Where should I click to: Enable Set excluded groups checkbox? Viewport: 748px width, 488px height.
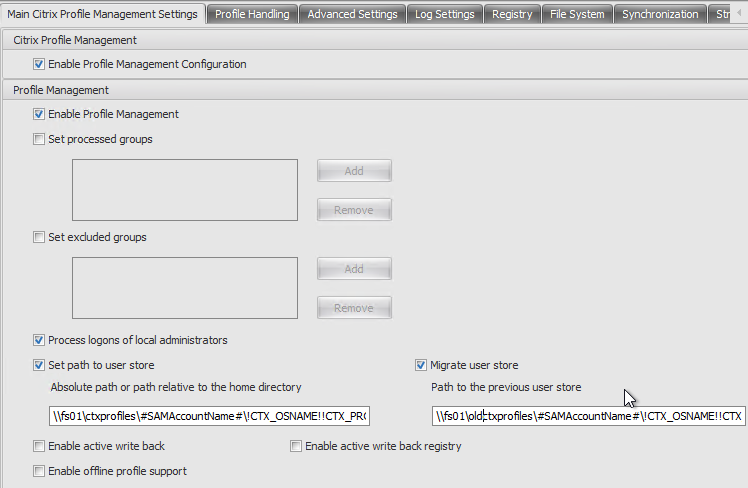(x=39, y=237)
